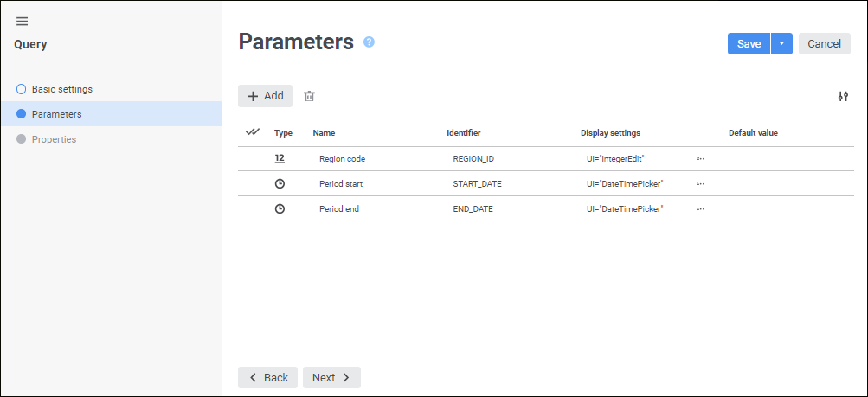Open display settings editor for REGION_ID
Image resolution: width=868 pixels, height=397 pixels.
[x=700, y=159]
